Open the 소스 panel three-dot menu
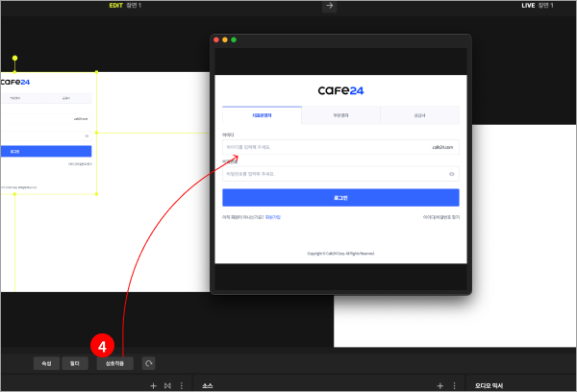Viewport: 577px width, 392px height. click(x=454, y=385)
